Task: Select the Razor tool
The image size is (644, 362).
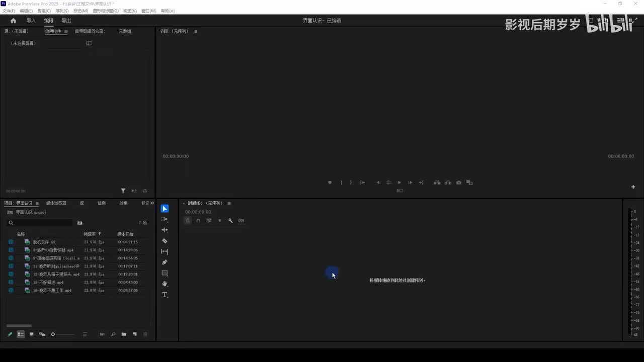Action: pos(165,241)
